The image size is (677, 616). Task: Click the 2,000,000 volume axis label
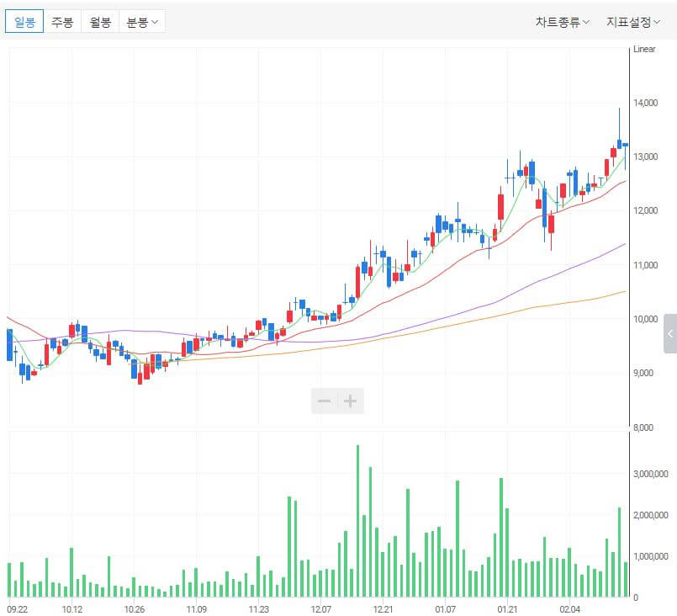click(651, 515)
